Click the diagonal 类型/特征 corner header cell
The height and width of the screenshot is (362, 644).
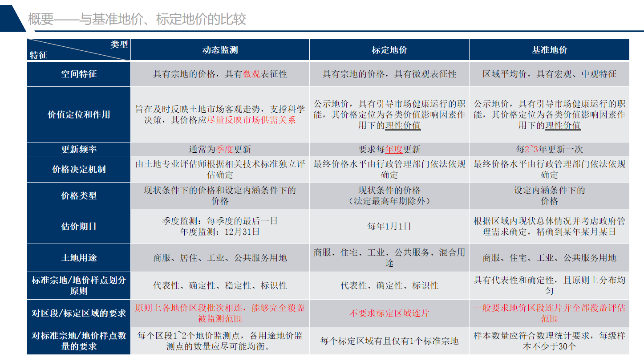click(x=79, y=49)
